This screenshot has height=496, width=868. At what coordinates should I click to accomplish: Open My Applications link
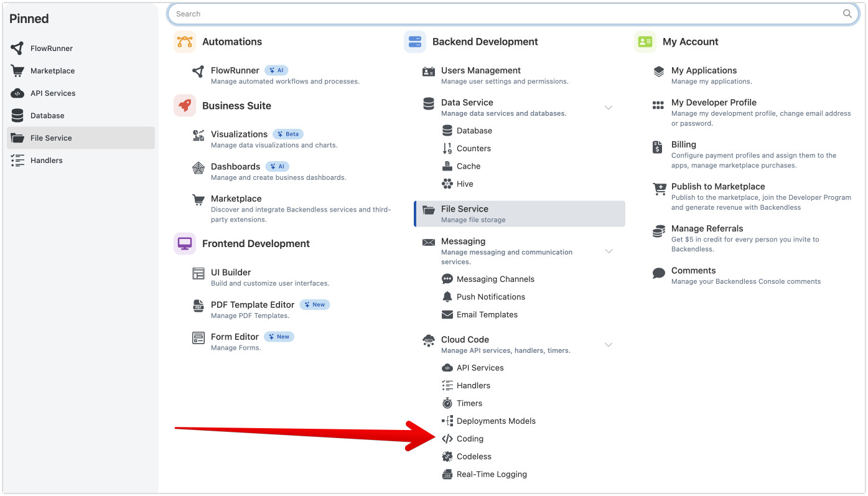704,70
